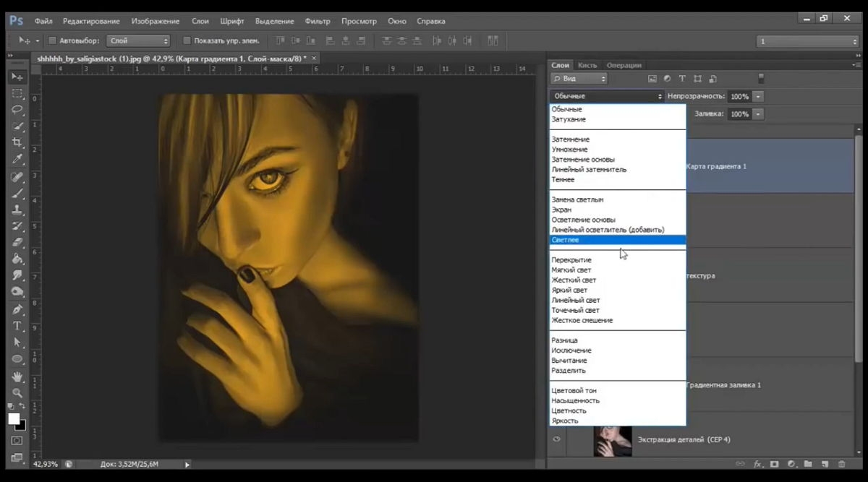
Task: Select the Pen tool
Action: pos(17,310)
